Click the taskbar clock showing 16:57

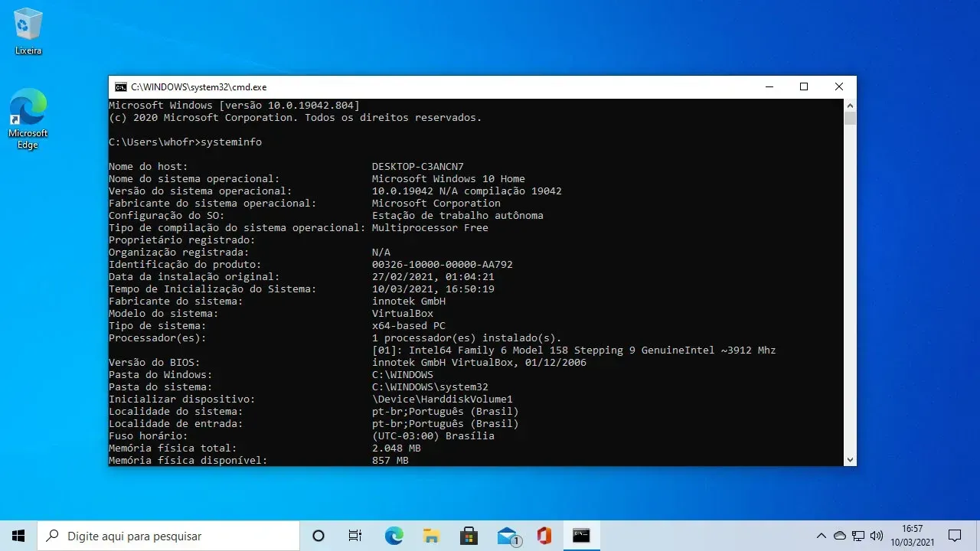[x=912, y=536]
